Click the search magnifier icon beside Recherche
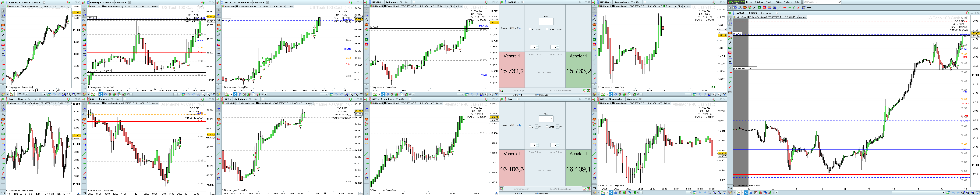Image resolution: width=980 pixels, height=195 pixels. (x=839, y=2)
